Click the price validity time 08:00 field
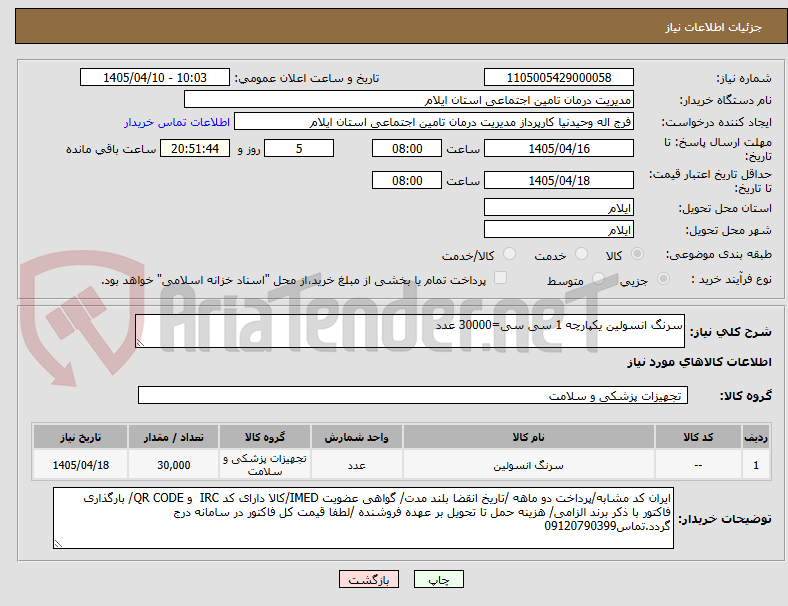Screen dimensions: 788x606 (407, 180)
